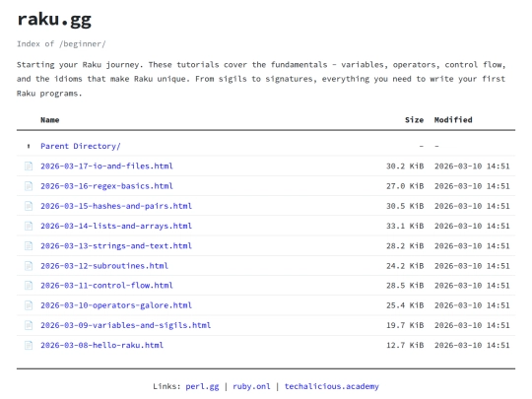Click the 28.5 KiB size value
Screen dimensions: 532x399
[x=405, y=286]
